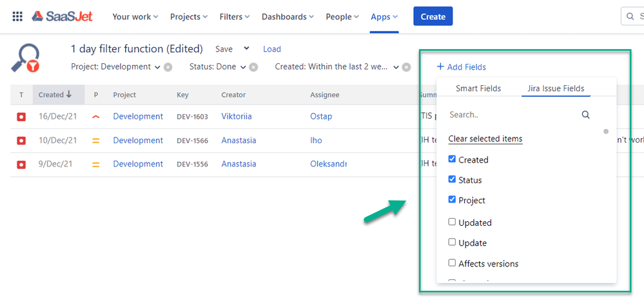The height and width of the screenshot is (300, 644).
Task: Uncheck the Status field checkbox
Action: [x=452, y=179]
